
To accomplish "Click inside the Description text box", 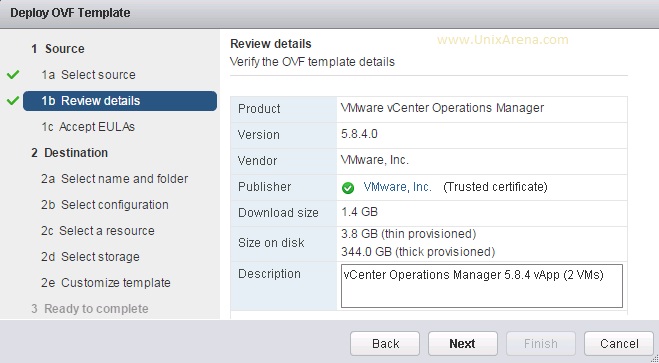I will pos(482,286).
